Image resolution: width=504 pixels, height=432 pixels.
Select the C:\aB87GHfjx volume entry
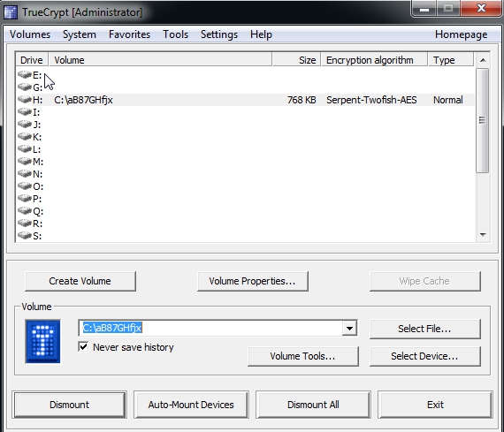[84, 100]
